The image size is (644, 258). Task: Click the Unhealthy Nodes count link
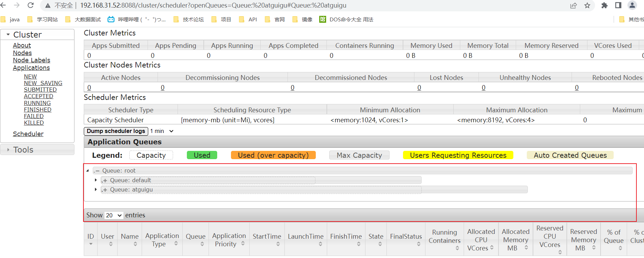(x=484, y=88)
